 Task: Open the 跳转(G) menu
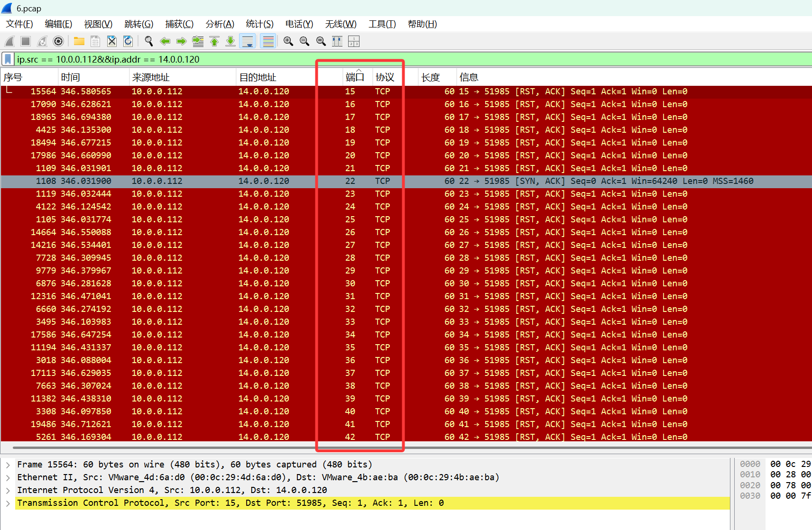tap(139, 24)
